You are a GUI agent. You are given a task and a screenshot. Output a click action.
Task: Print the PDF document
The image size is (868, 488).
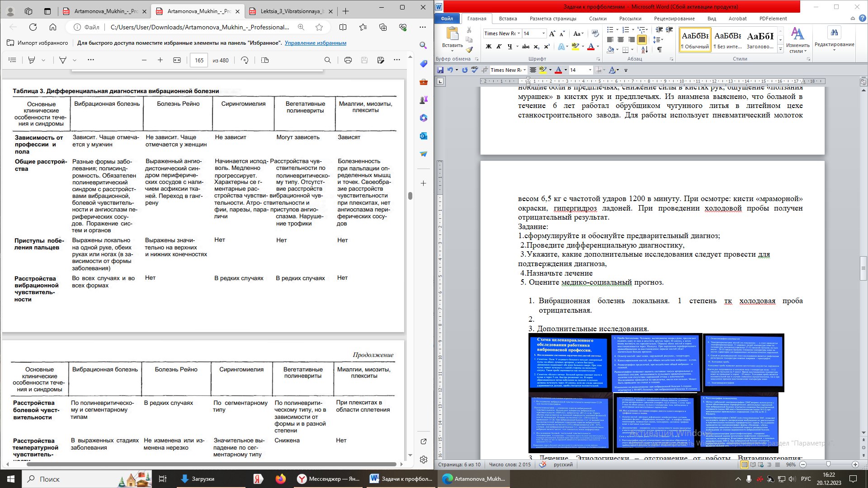[348, 60]
